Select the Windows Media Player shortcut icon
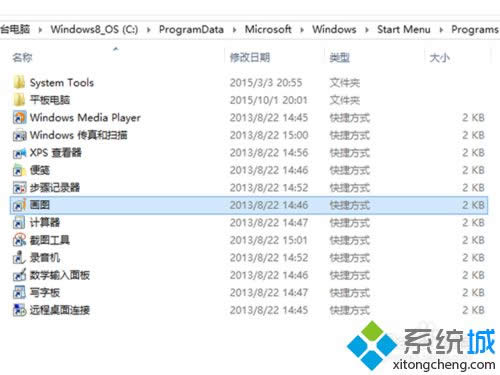The image size is (500, 375). pos(19,117)
